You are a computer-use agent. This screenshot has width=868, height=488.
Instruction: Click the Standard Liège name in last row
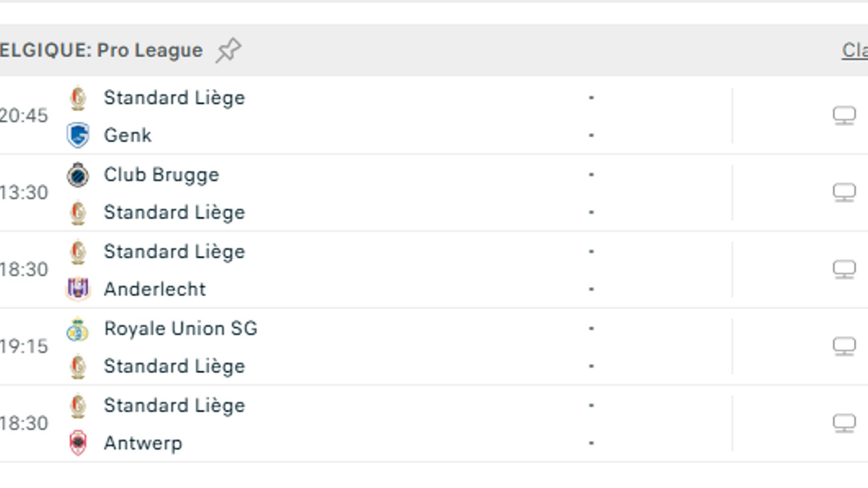175,405
